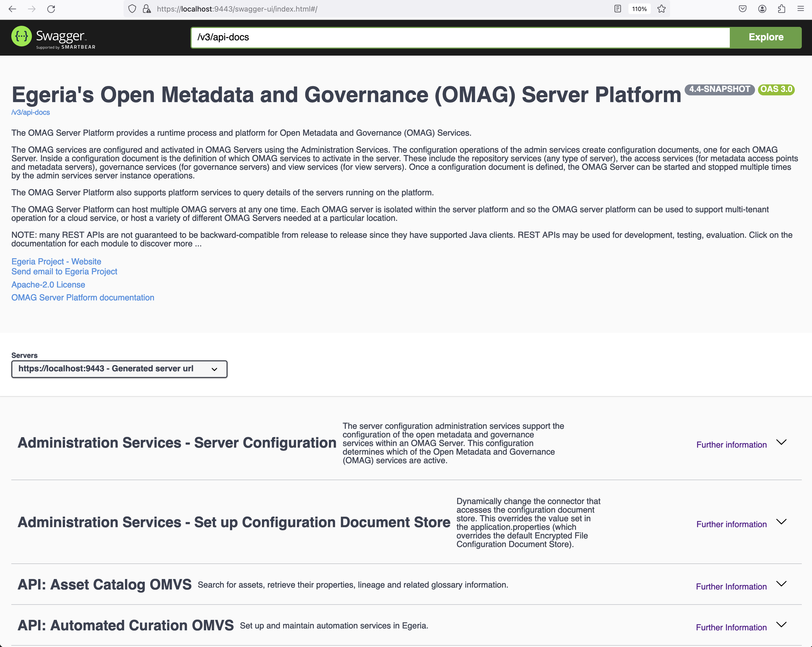This screenshot has height=647, width=812.
Task: Click the 110% zoom level indicator
Action: coord(639,9)
